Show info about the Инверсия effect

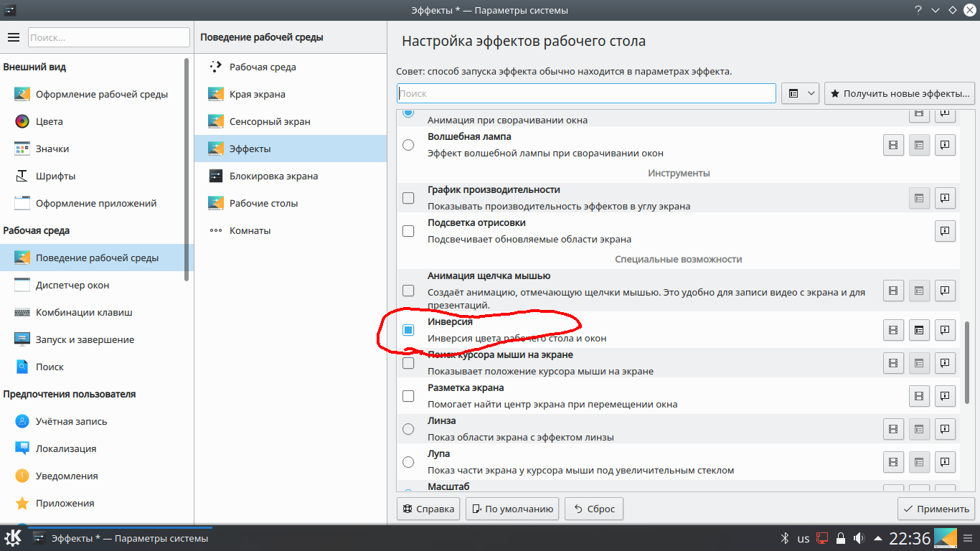click(x=946, y=330)
